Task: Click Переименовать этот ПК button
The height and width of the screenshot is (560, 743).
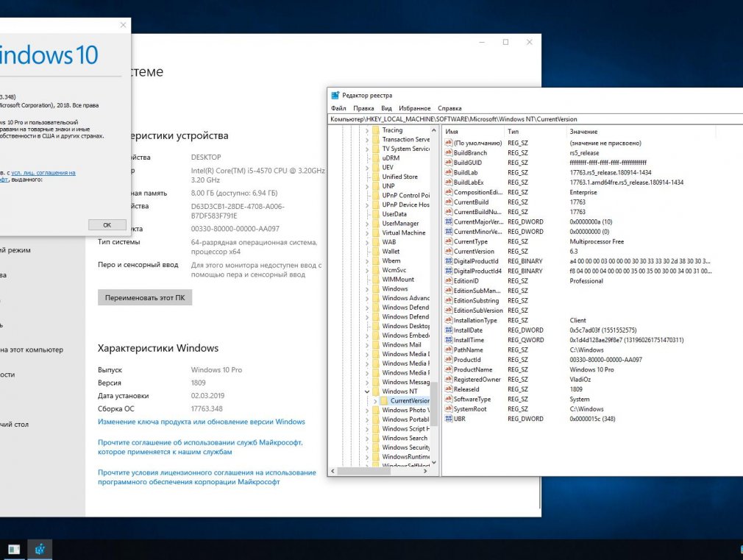Action: point(145,298)
